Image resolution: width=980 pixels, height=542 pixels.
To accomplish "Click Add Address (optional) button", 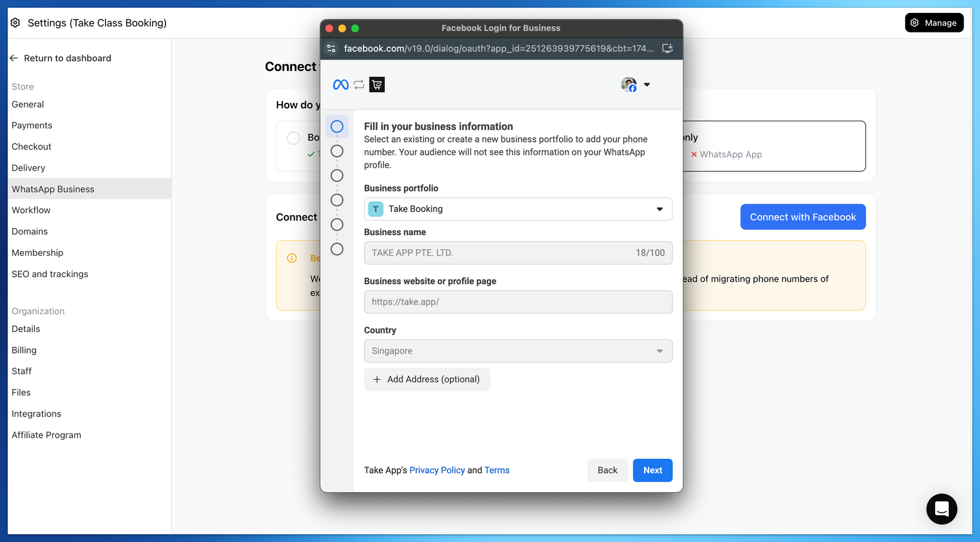I will (427, 380).
